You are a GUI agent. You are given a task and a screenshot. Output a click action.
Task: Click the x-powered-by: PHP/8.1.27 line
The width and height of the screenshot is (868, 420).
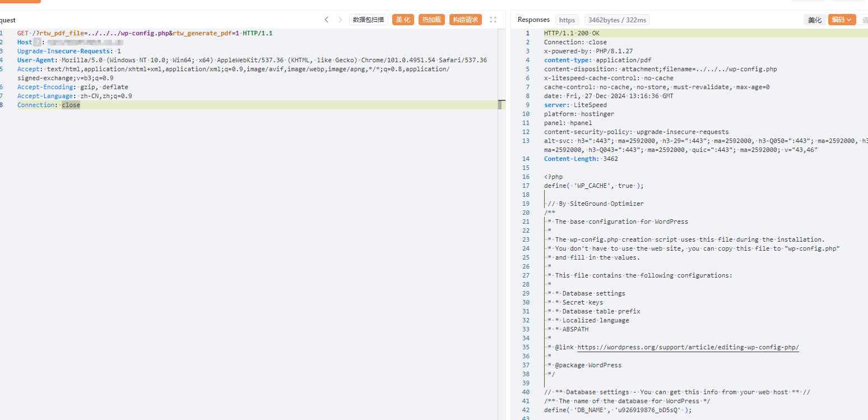pyautogui.click(x=588, y=51)
